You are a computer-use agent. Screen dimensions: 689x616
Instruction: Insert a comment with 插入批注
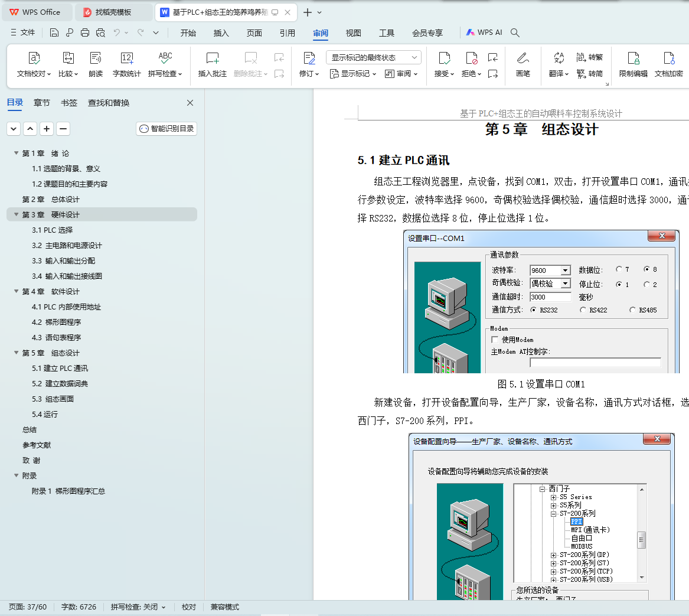tap(212, 64)
